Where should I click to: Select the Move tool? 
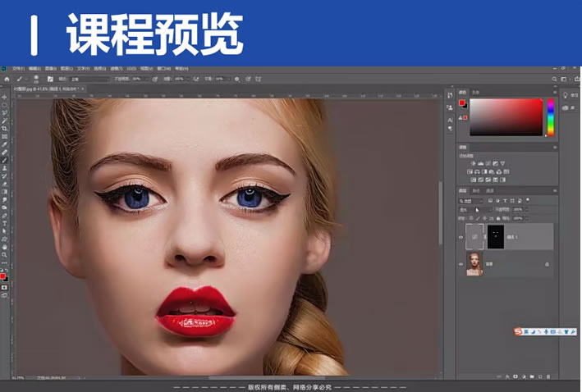point(4,97)
